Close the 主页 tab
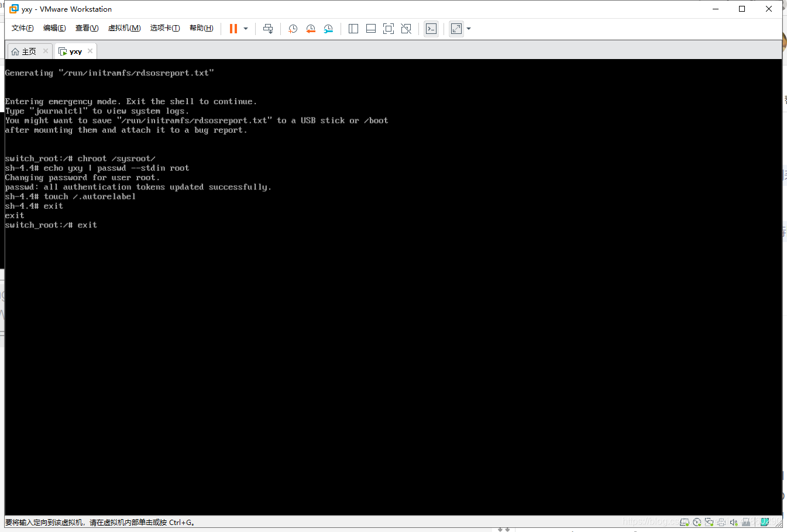 point(46,51)
